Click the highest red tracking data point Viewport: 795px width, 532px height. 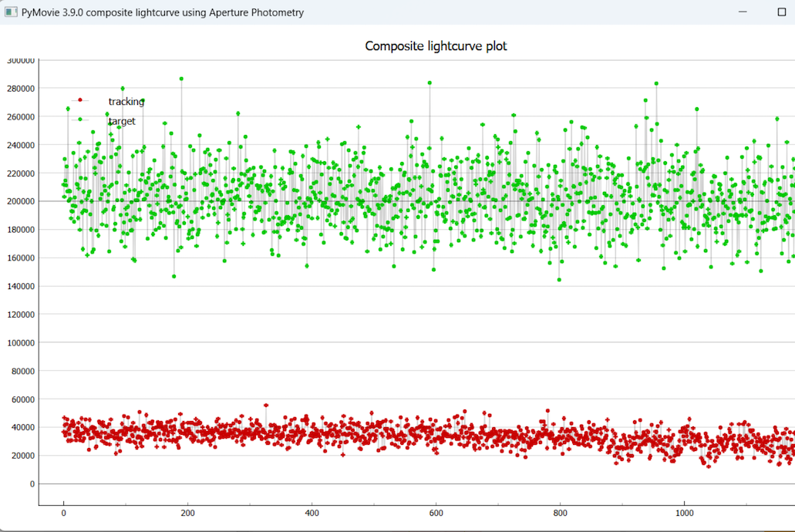click(266, 405)
